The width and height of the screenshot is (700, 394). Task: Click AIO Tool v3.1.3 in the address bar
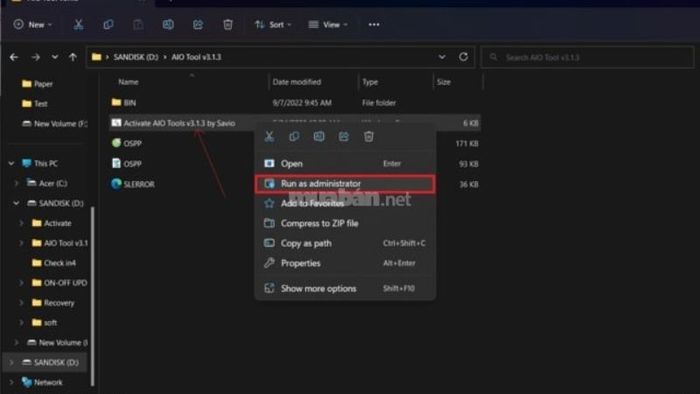pos(196,57)
